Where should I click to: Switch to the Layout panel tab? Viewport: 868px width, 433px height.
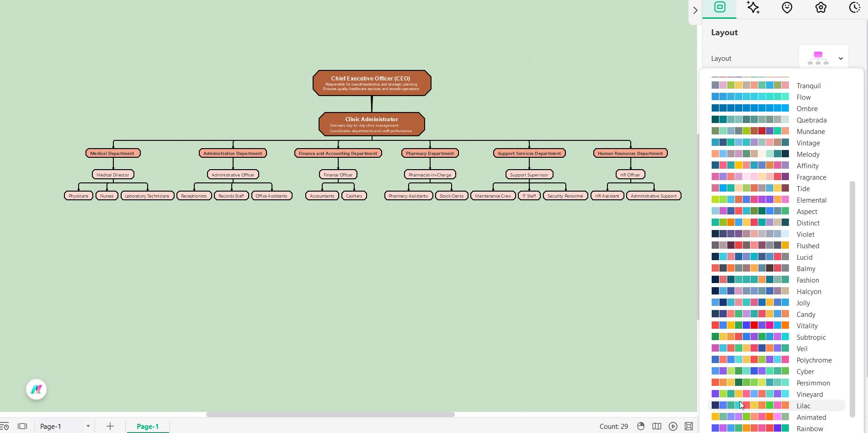[719, 8]
